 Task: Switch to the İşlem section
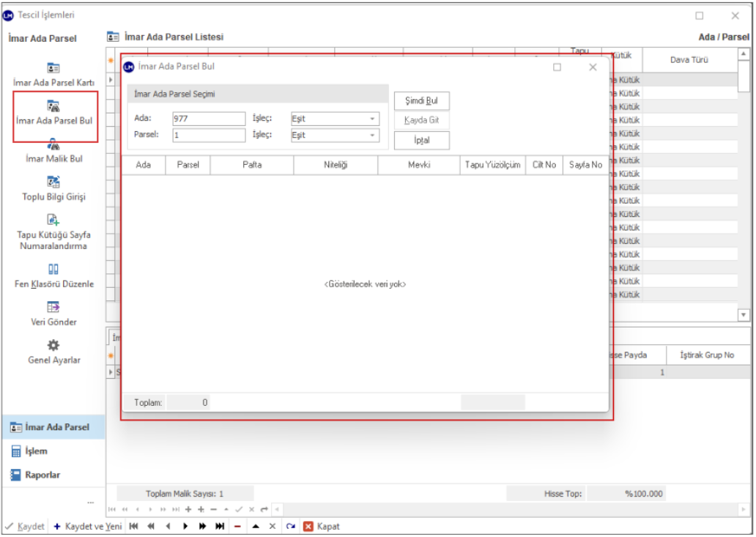(35, 451)
